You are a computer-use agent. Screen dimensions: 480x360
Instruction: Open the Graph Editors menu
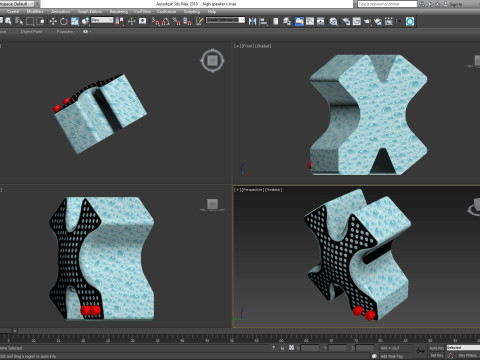[x=90, y=12]
